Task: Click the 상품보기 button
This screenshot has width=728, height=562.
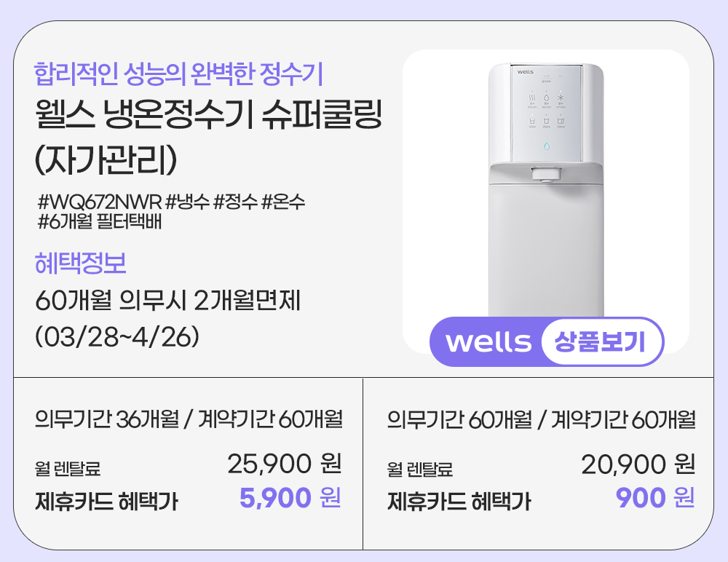Action: point(601,341)
